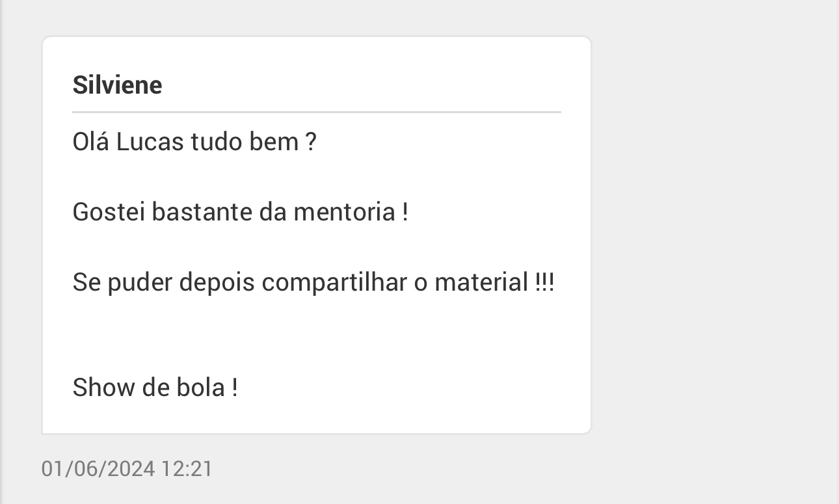This screenshot has width=839, height=504.
Task: Click the time 12:21 in the timestamp
Action: (x=187, y=468)
